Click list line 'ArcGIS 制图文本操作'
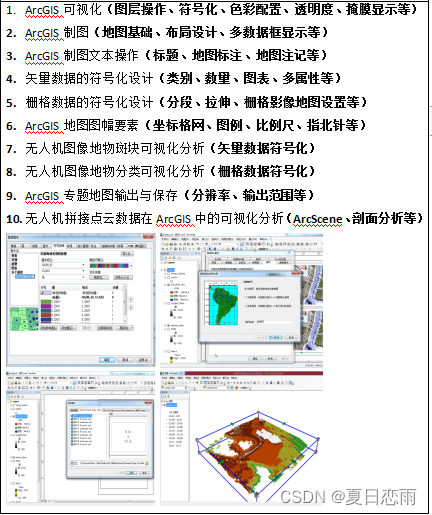This screenshot has width=432, height=515. click(82, 55)
